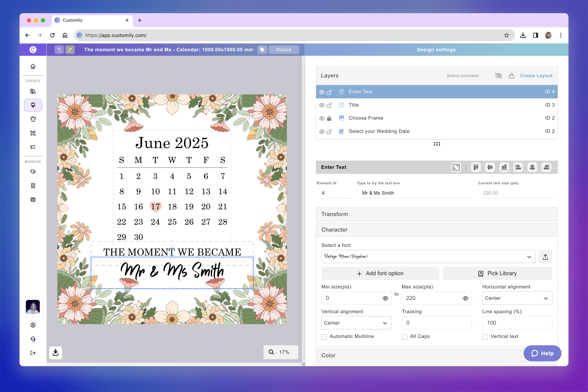Open the tags icon under MANAGE
Viewport: 588px width, 392px height.
pyautogui.click(x=33, y=172)
